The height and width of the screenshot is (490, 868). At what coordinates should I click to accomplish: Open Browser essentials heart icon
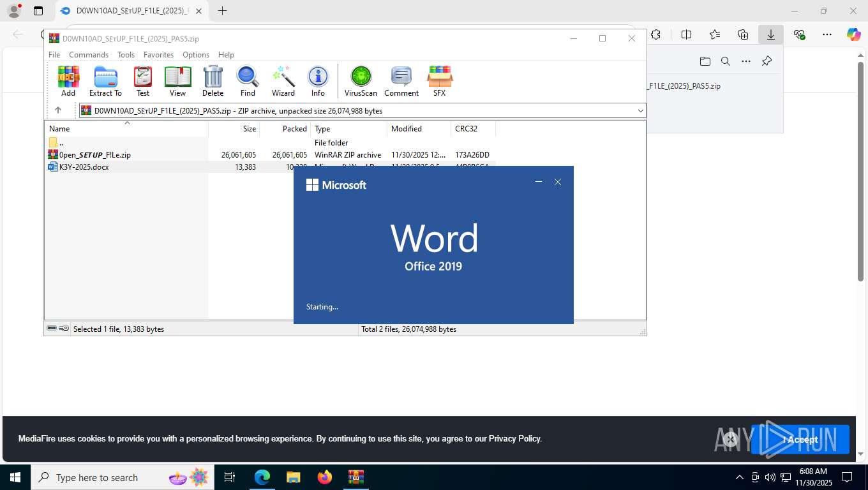[x=799, y=34]
